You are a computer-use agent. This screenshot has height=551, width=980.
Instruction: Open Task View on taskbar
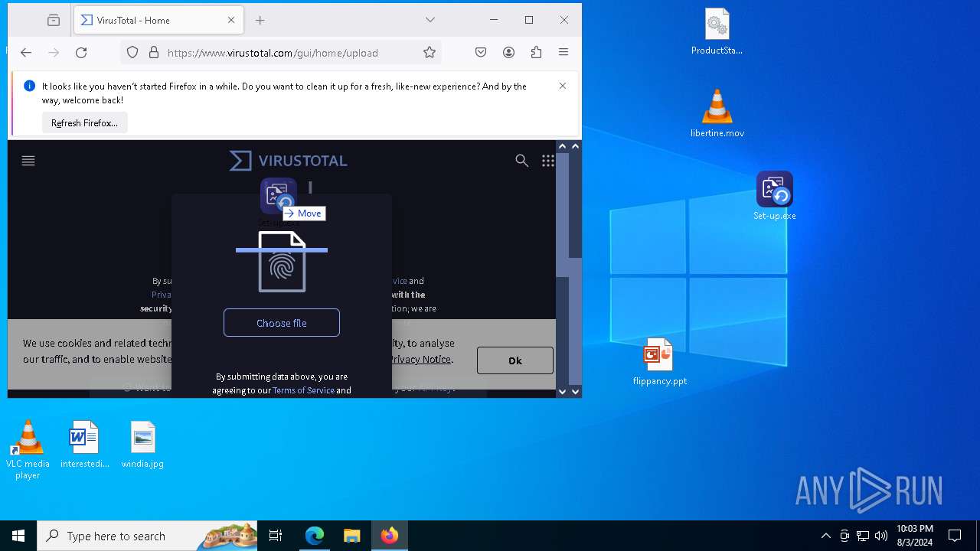[x=276, y=536]
